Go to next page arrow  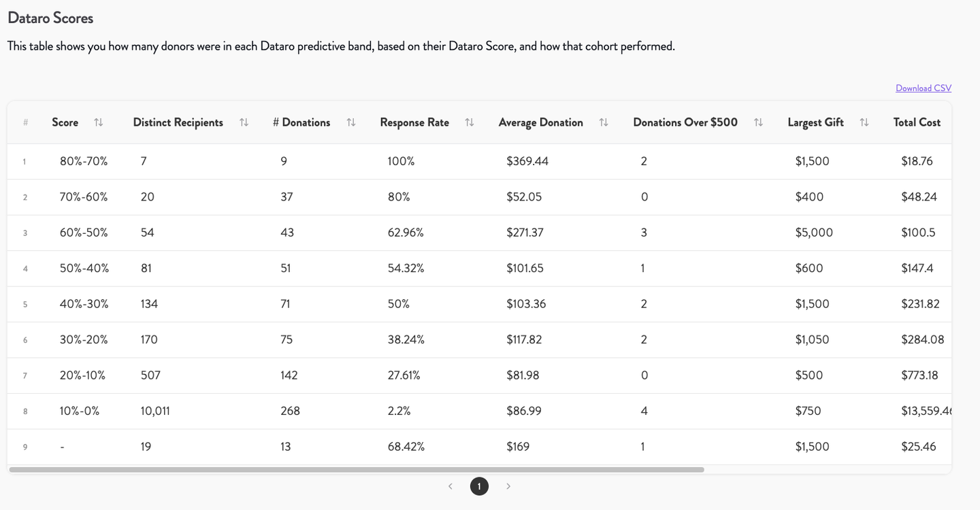[508, 486]
